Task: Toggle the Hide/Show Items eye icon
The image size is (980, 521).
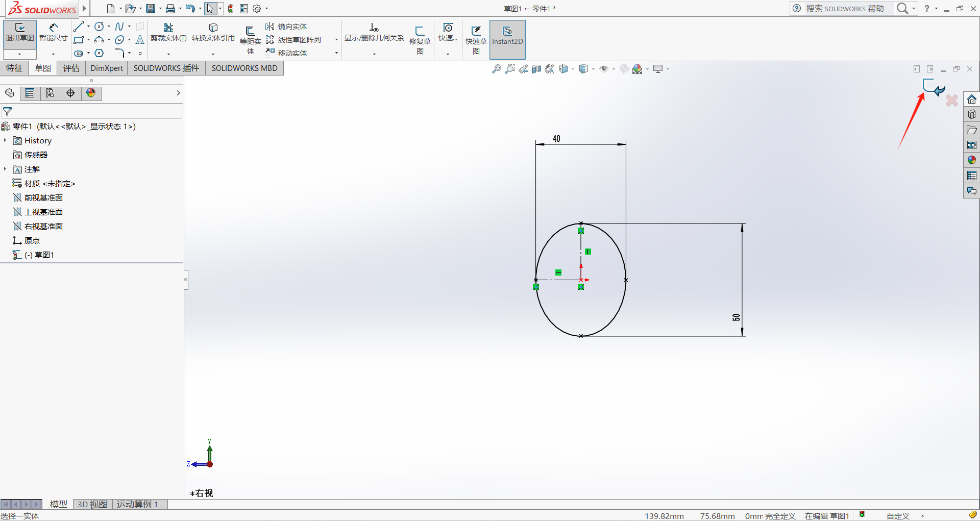Action: click(x=604, y=69)
